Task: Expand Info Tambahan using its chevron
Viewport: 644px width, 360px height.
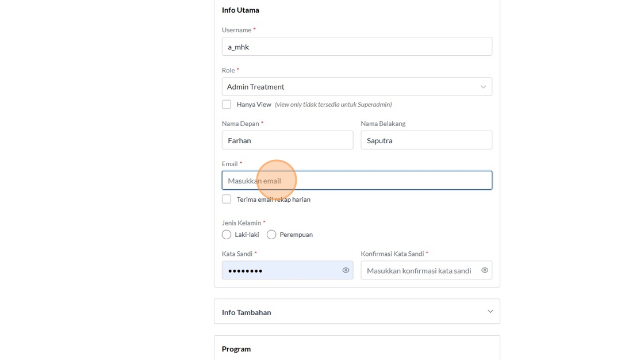Action: pos(490,312)
